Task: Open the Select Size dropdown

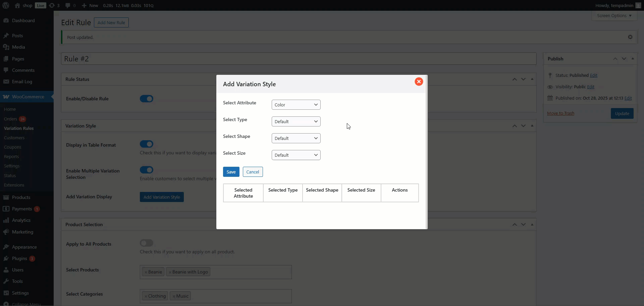Action: [x=296, y=155]
